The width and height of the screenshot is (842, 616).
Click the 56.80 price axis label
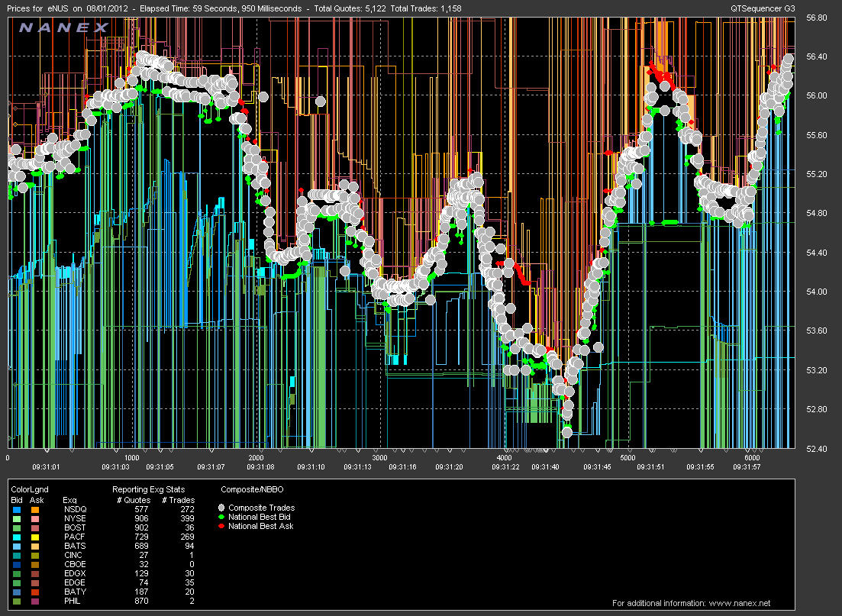pos(817,18)
